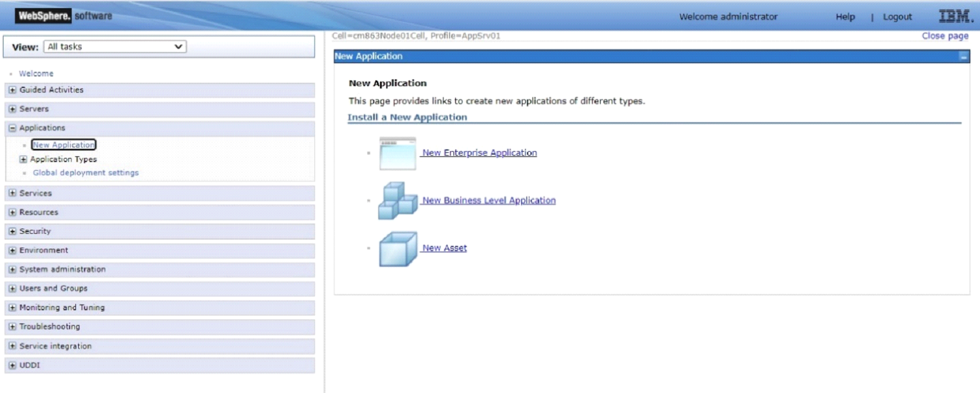Expand the System administration section
Screen dimensions: 980x393
coord(12,269)
